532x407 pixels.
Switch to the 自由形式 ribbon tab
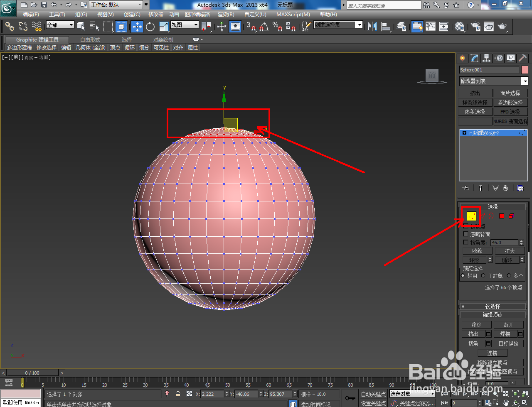pyautogui.click(x=90, y=40)
